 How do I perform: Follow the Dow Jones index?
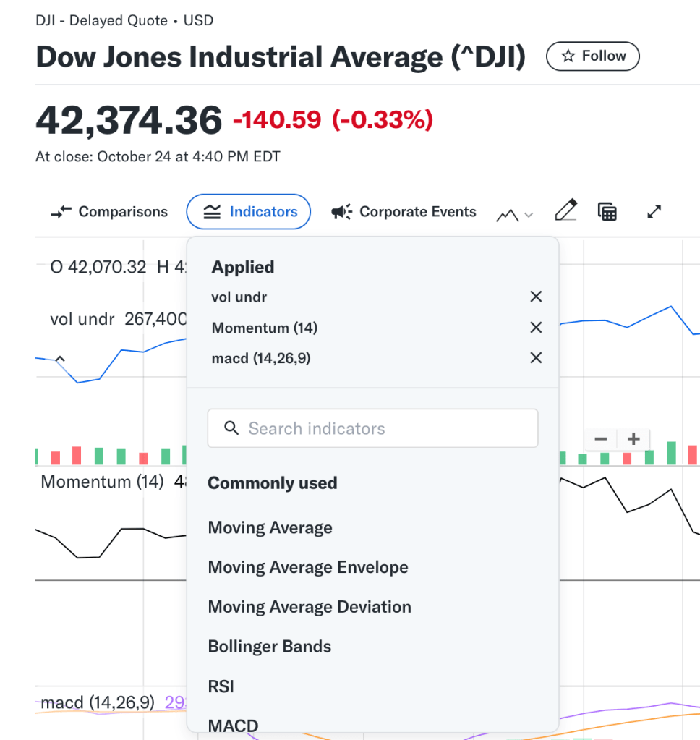tap(592, 56)
